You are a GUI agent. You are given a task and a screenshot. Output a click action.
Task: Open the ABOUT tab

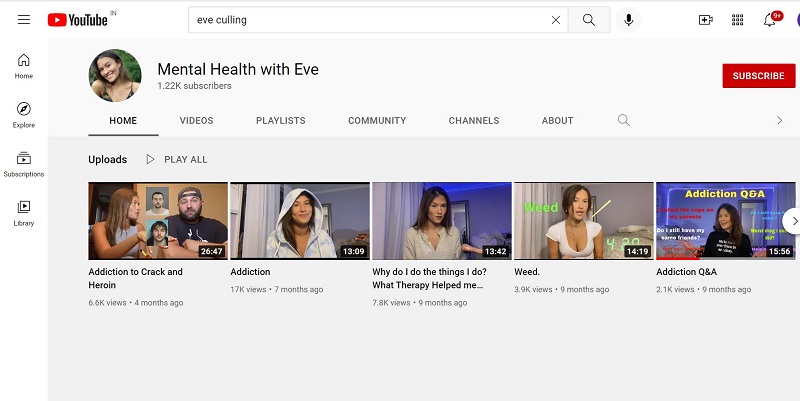pos(557,121)
